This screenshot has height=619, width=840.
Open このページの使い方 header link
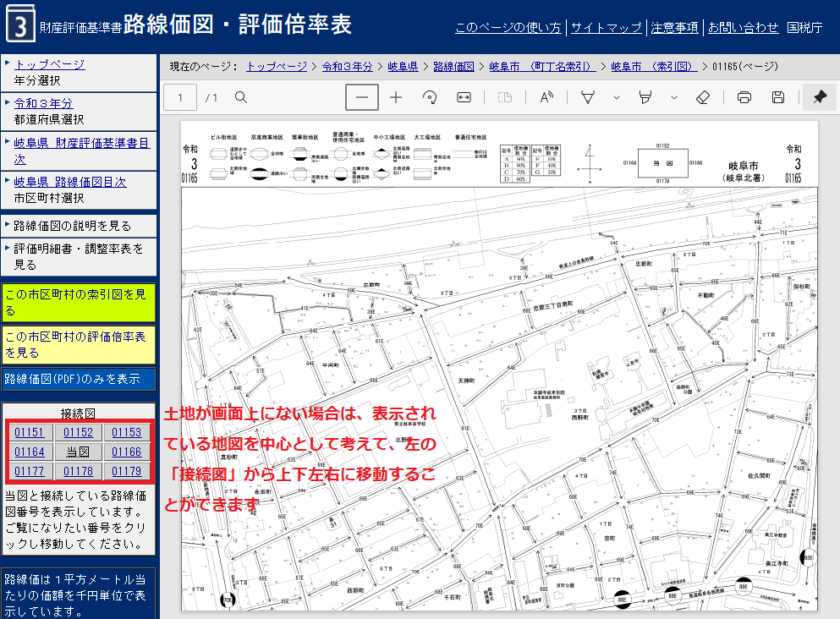pos(508,27)
